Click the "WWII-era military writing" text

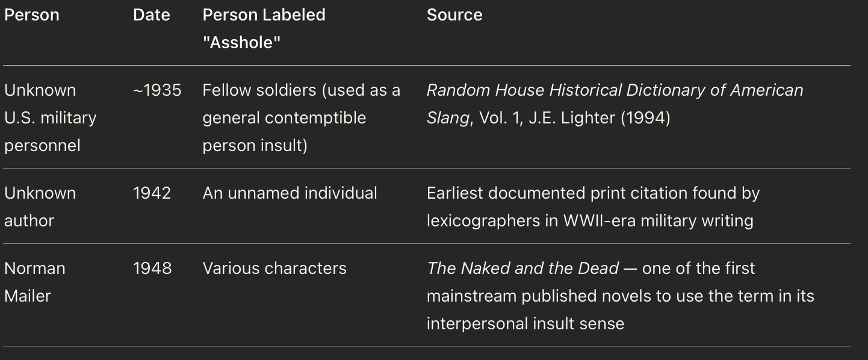click(658, 221)
